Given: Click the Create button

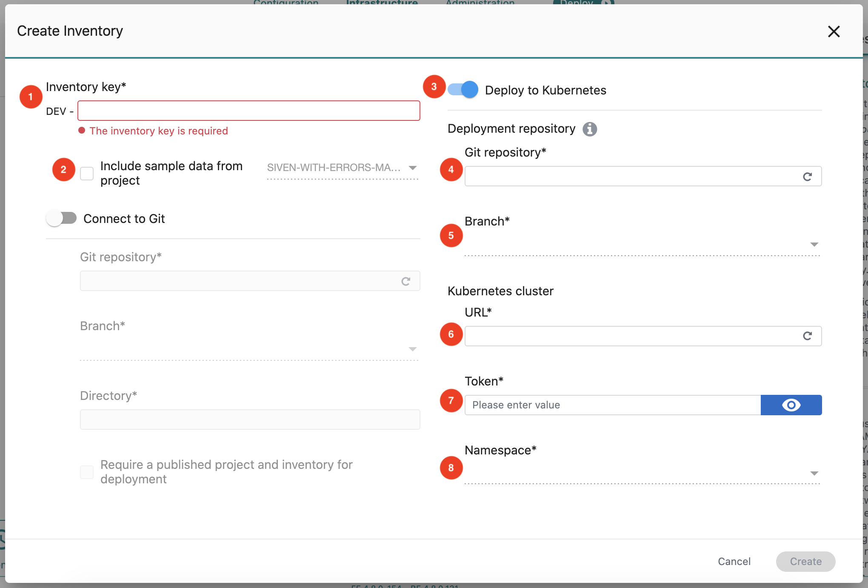Looking at the screenshot, I should [805, 562].
